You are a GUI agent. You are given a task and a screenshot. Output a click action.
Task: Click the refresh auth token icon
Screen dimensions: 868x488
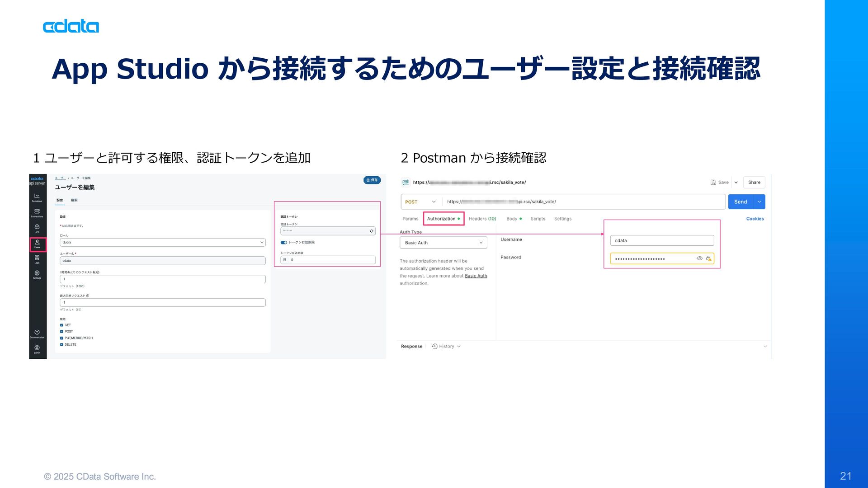(372, 231)
